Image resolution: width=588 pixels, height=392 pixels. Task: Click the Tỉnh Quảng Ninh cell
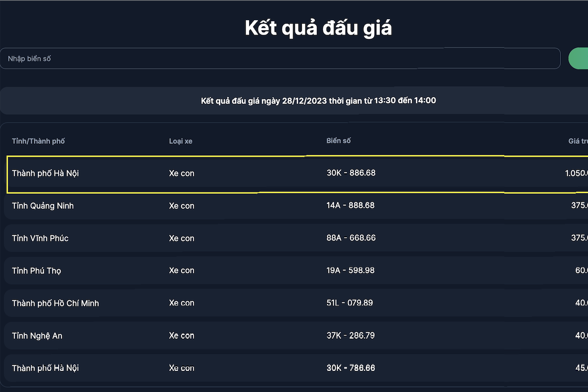[x=43, y=206]
